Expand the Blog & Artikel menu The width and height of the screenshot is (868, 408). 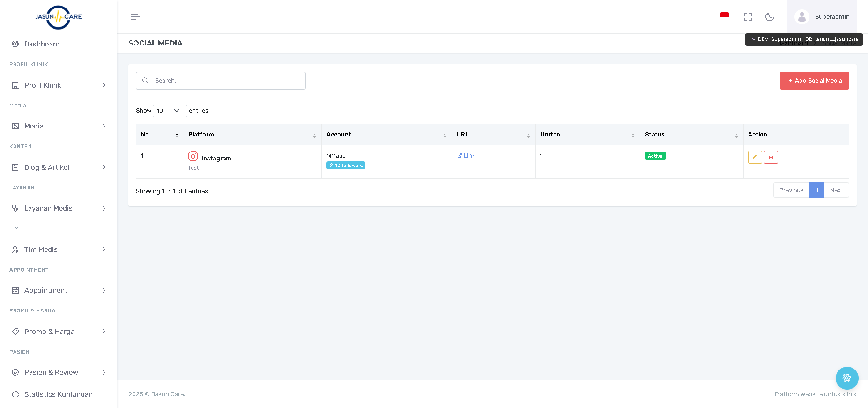coord(59,167)
